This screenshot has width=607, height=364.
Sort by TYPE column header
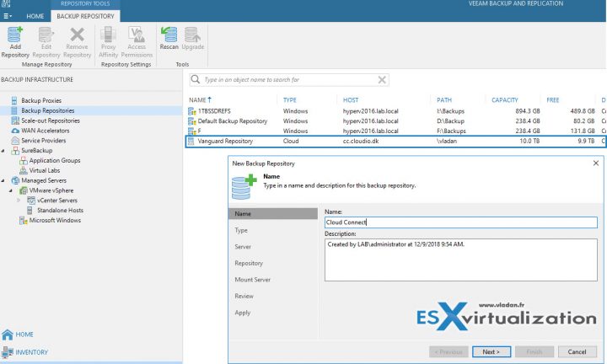point(289,99)
